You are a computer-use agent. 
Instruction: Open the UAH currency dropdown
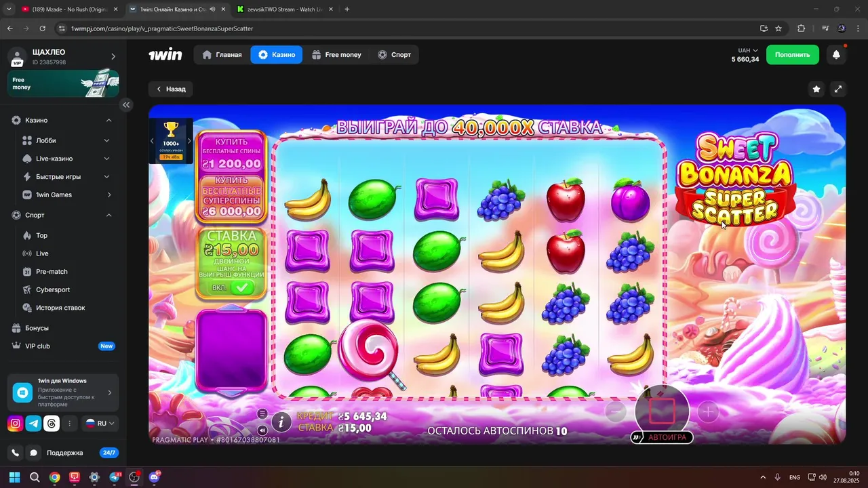[748, 50]
